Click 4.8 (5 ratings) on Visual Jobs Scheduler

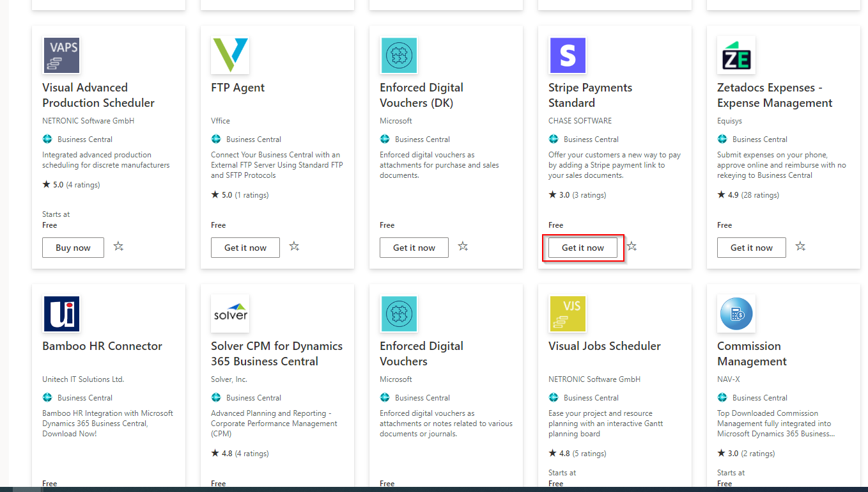click(577, 454)
